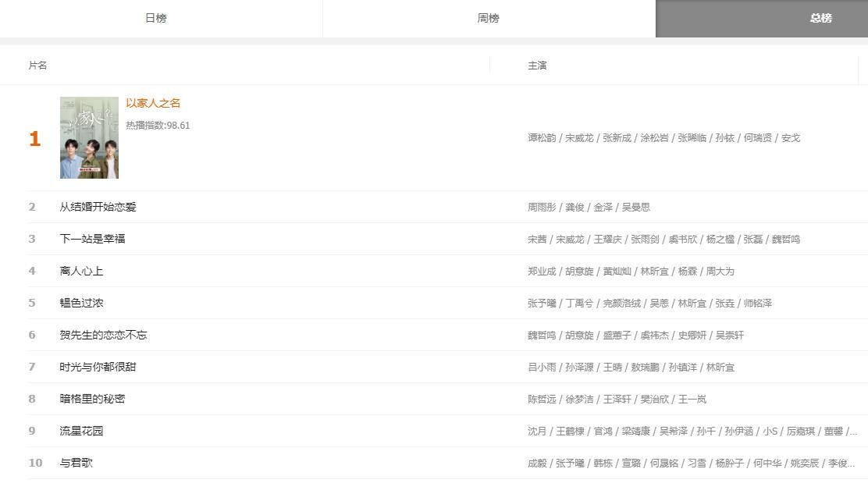Viewport: 868px width, 483px height.
Task: Click actor 谭松韵 in the first row
Action: 542,138
